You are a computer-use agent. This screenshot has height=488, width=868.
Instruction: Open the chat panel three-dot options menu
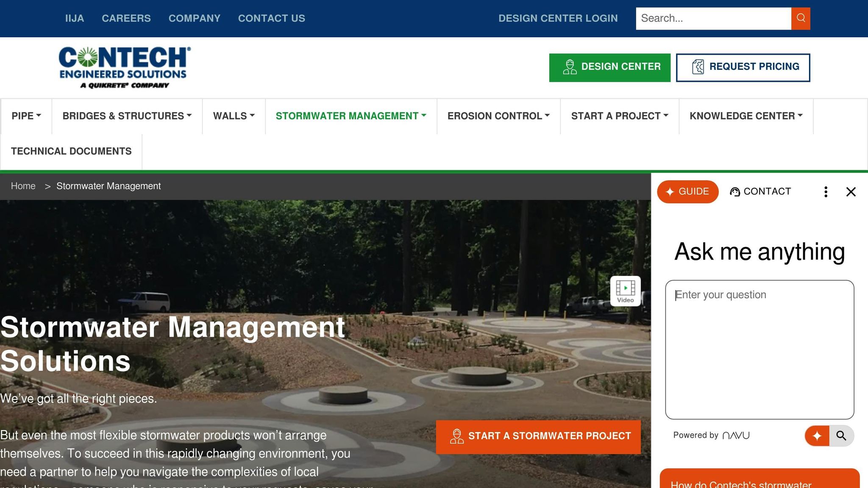[x=825, y=192]
